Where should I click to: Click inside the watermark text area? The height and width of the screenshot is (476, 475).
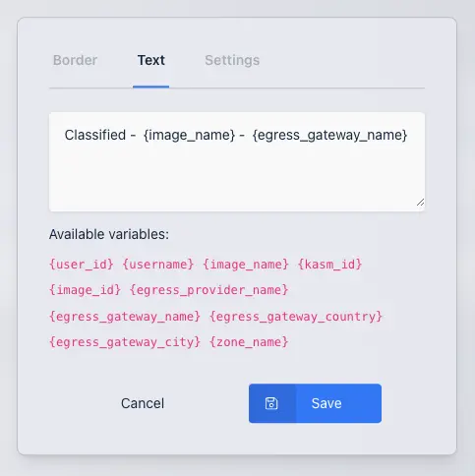(x=237, y=161)
